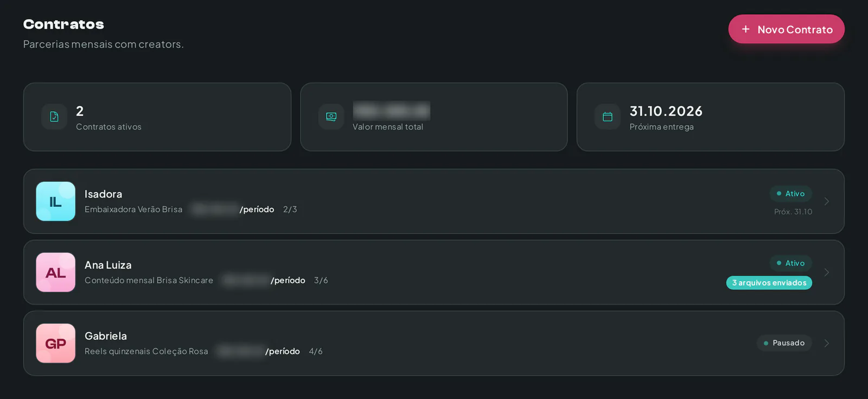
Task: Expand the Gabriela contract chevron
Action: tap(827, 343)
